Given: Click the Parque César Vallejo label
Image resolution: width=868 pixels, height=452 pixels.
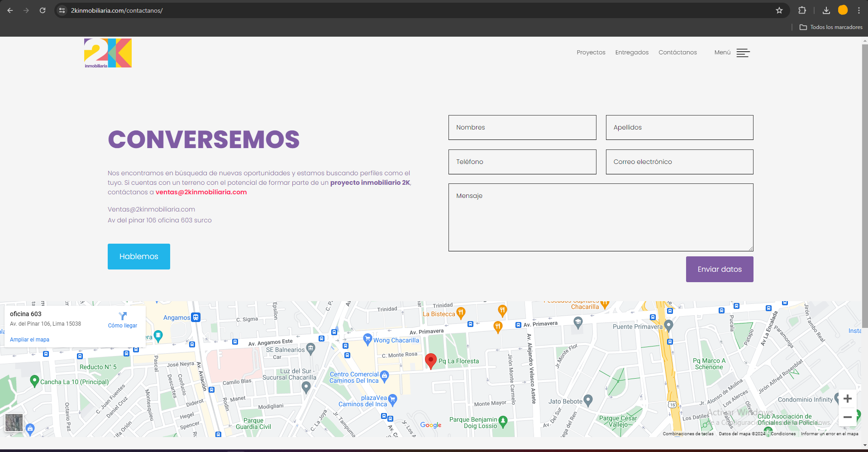Looking at the screenshot, I should (x=618, y=421).
